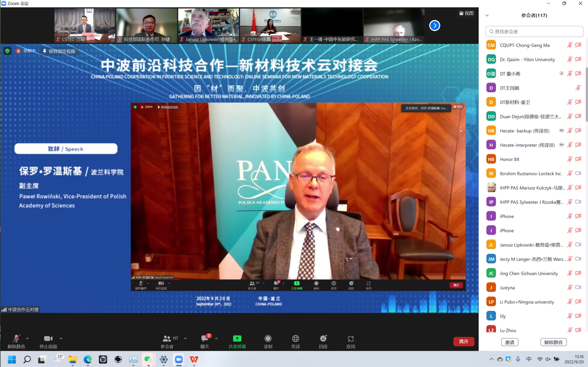
Task: Click the green encryption shield icon
Action: [7, 51]
